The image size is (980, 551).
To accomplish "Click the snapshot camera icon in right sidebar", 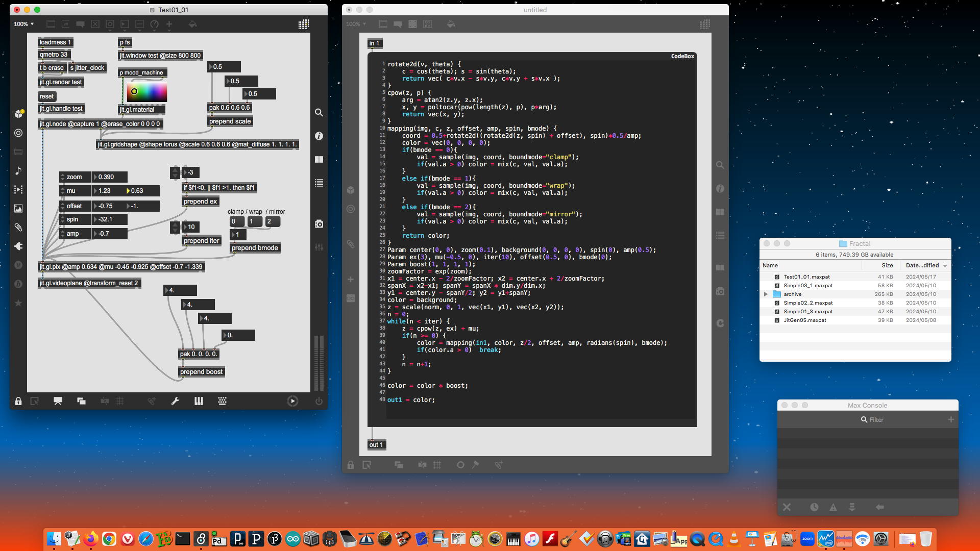I will pyautogui.click(x=319, y=224).
